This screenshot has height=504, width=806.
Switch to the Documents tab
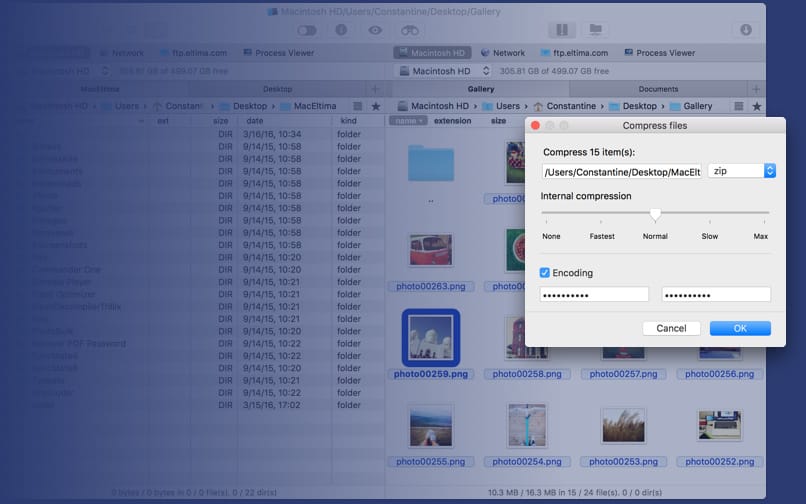658,89
